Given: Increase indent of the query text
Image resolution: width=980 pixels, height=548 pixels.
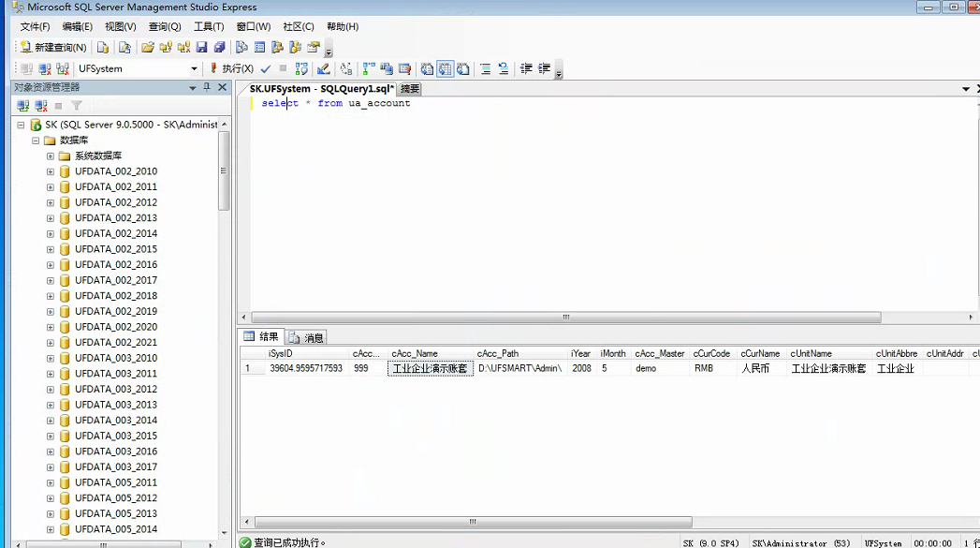Looking at the screenshot, I should (545, 68).
